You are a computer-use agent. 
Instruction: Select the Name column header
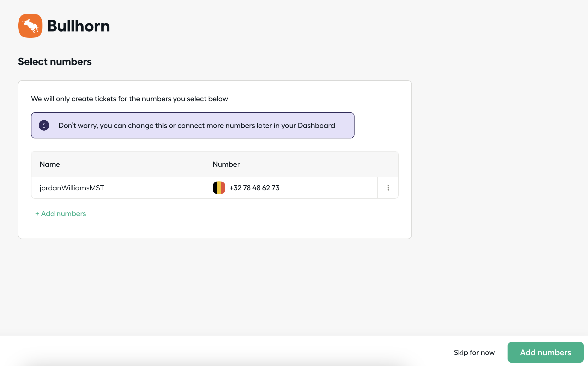click(x=50, y=164)
